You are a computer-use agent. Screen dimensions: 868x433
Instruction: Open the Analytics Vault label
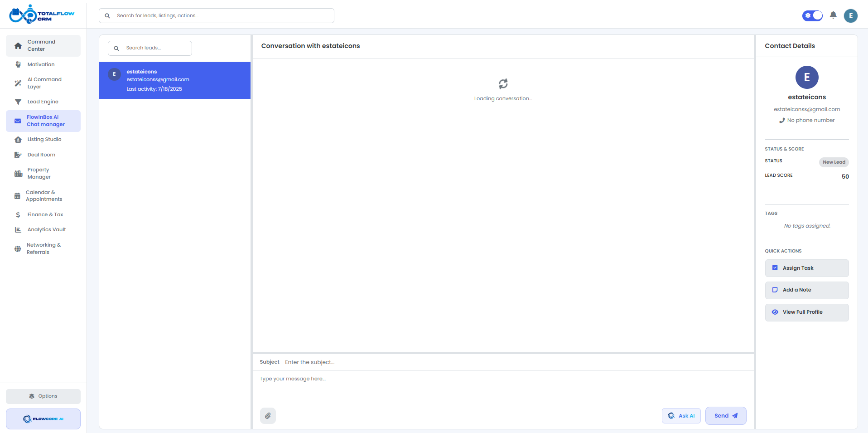(47, 229)
